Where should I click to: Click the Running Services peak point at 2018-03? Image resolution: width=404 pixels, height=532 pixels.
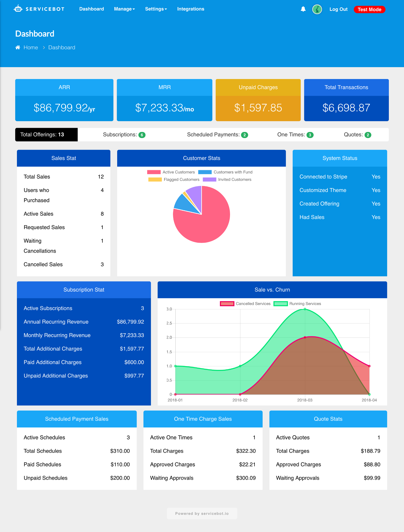pyautogui.click(x=305, y=309)
